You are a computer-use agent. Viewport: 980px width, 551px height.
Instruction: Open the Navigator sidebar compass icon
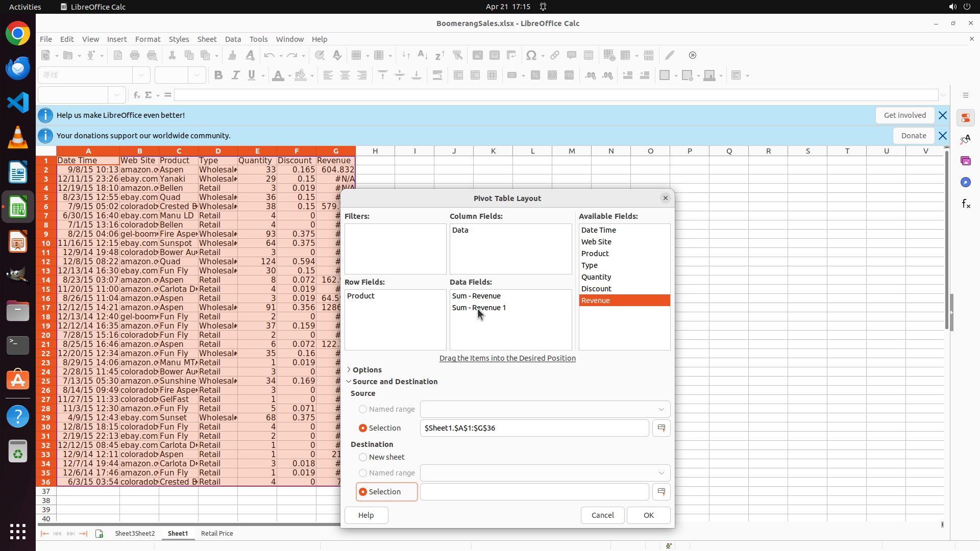(966, 183)
